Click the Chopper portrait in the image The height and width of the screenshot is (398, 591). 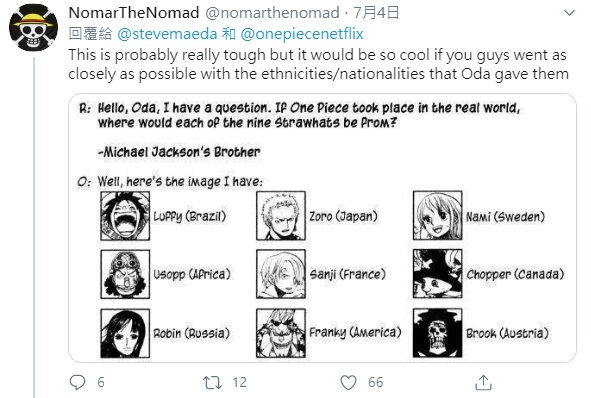(x=438, y=274)
